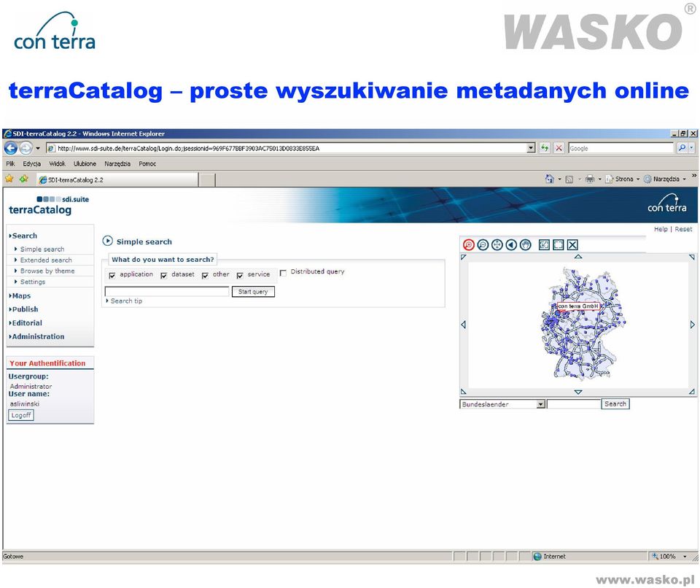
Task: Open the Settings link in Search
Action: tap(33, 282)
